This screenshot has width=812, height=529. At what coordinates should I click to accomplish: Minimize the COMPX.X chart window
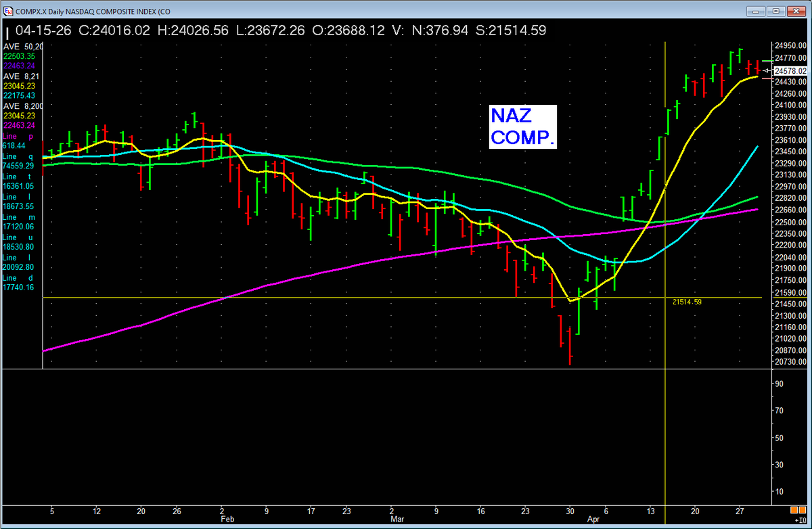[755, 10]
